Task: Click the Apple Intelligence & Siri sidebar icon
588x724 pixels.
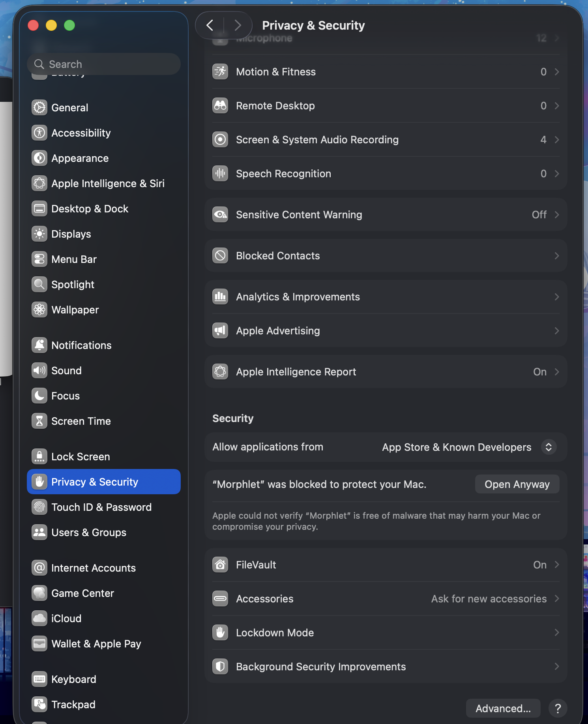Action: 39,183
